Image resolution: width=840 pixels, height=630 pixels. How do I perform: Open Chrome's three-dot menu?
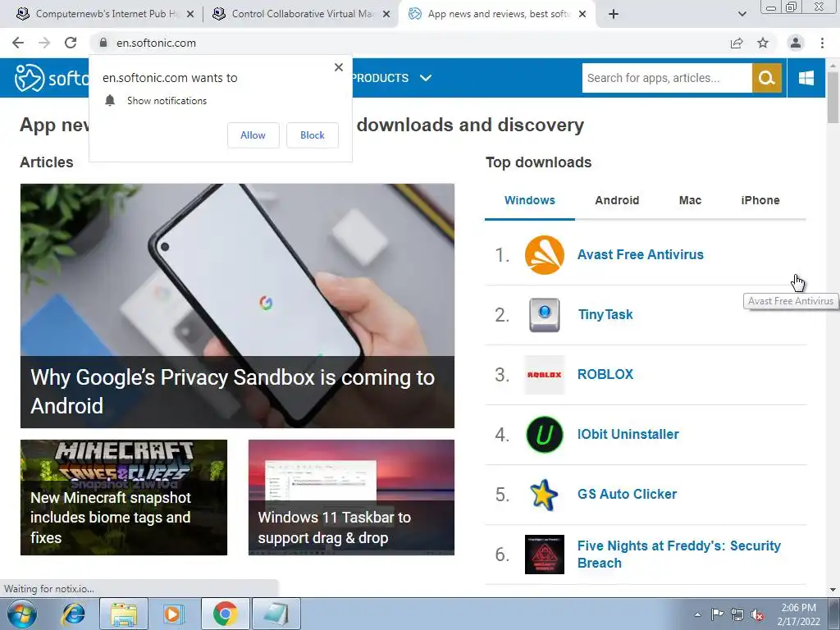pyautogui.click(x=822, y=43)
